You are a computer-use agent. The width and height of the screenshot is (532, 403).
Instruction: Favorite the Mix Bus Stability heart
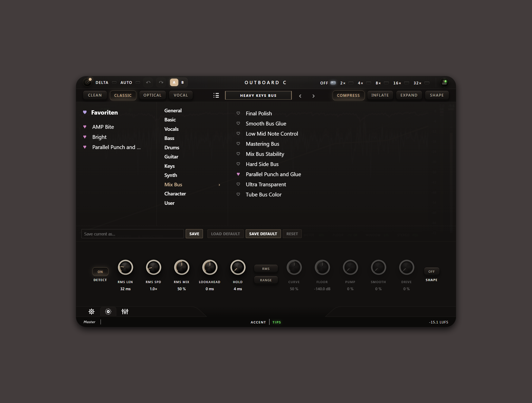click(238, 154)
